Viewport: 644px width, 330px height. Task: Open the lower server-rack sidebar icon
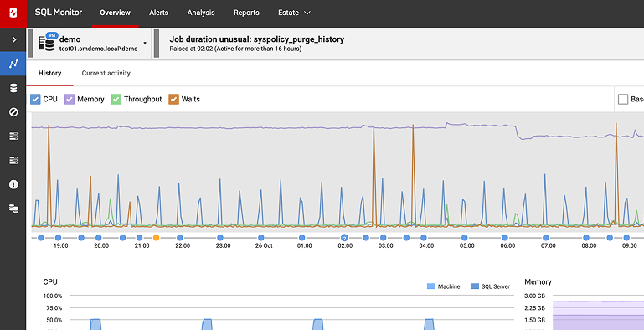point(13,160)
